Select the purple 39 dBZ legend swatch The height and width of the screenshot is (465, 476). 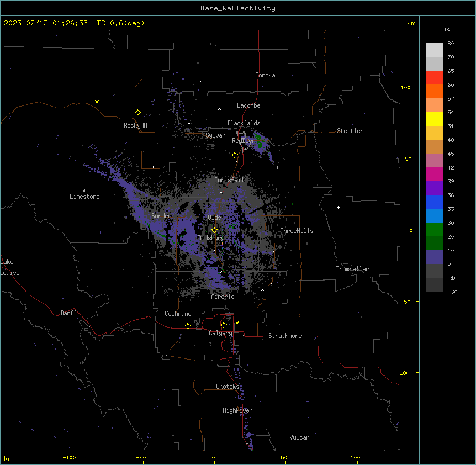click(x=434, y=188)
